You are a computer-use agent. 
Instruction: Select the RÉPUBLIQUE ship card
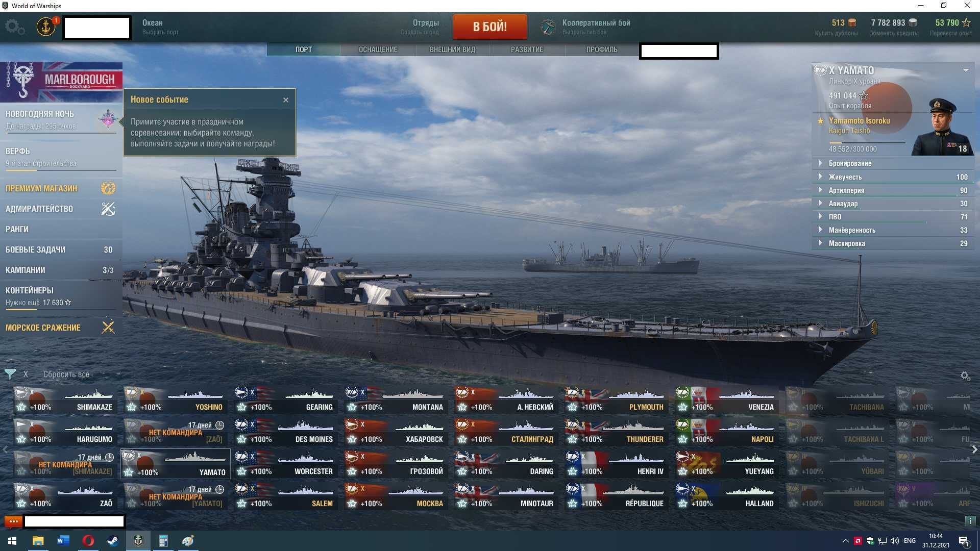616,496
